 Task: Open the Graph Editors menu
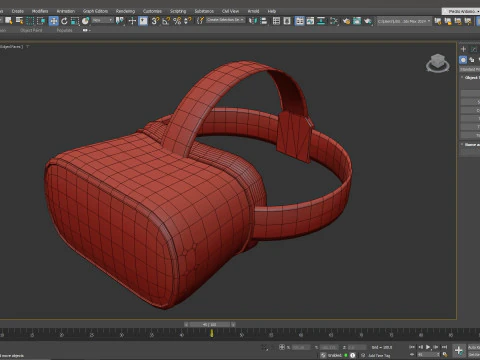[95, 11]
